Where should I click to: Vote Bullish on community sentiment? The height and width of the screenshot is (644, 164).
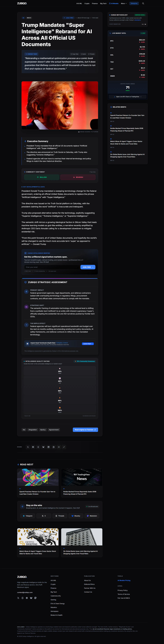(x=42, y=177)
